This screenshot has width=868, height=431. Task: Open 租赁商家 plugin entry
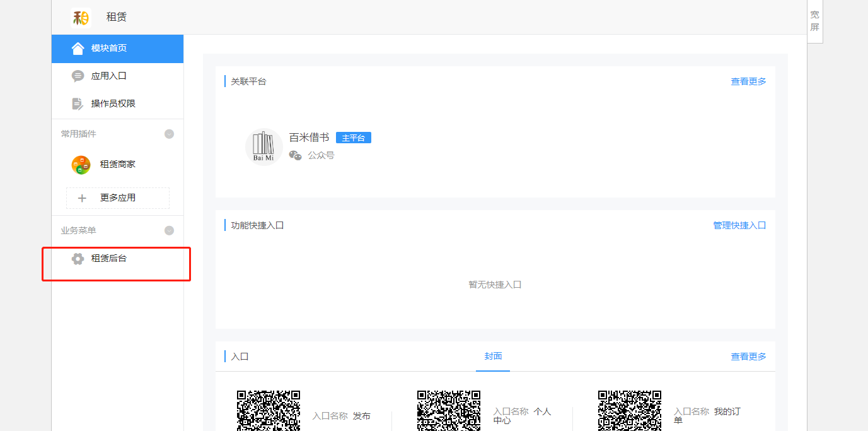pos(117,165)
